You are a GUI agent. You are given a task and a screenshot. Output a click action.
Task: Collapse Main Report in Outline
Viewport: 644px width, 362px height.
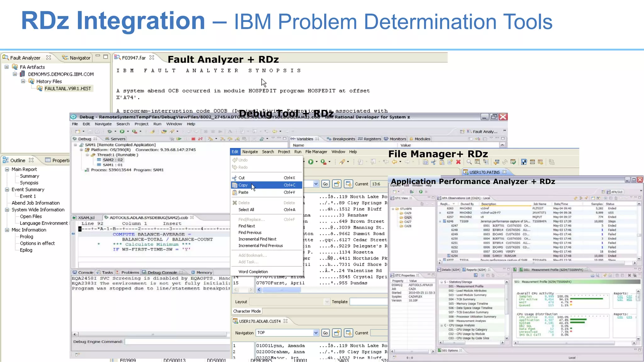tap(7, 169)
